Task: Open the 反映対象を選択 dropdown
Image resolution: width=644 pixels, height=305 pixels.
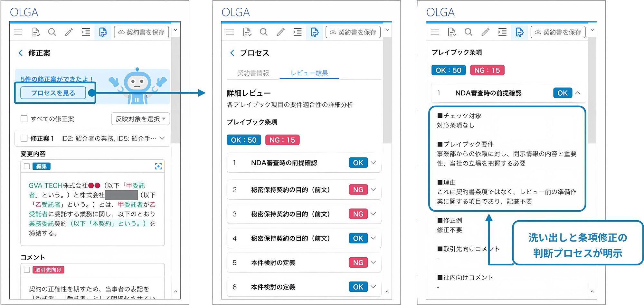Action: (140, 119)
